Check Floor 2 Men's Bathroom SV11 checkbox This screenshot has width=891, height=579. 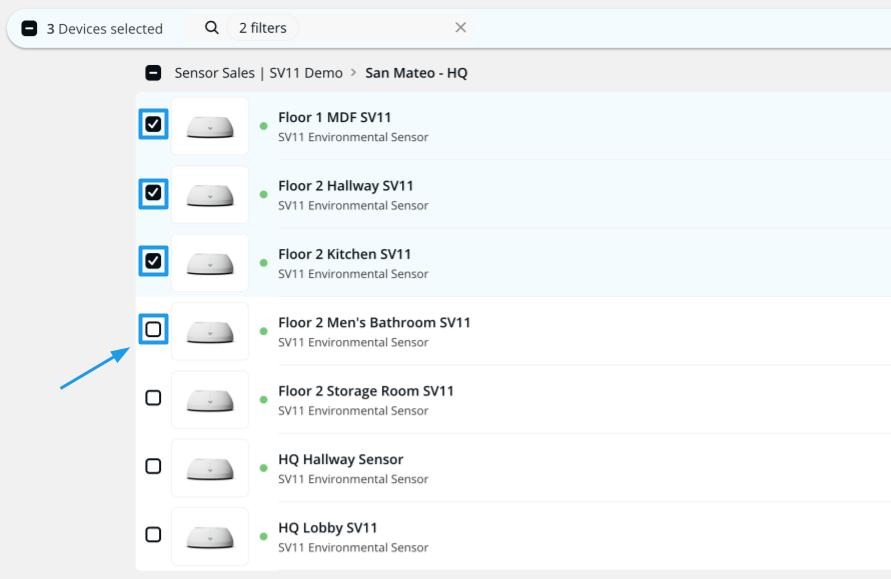(x=153, y=329)
